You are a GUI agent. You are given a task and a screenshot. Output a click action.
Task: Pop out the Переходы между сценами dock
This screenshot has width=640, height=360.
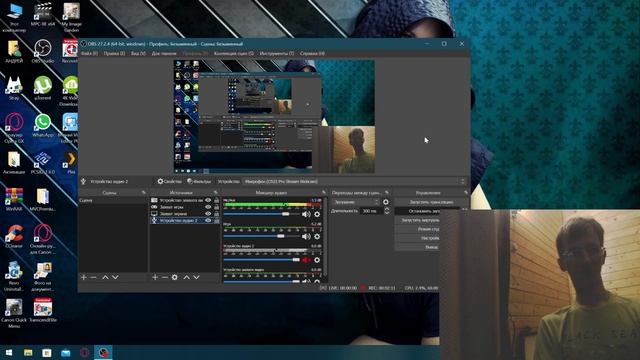(x=387, y=192)
